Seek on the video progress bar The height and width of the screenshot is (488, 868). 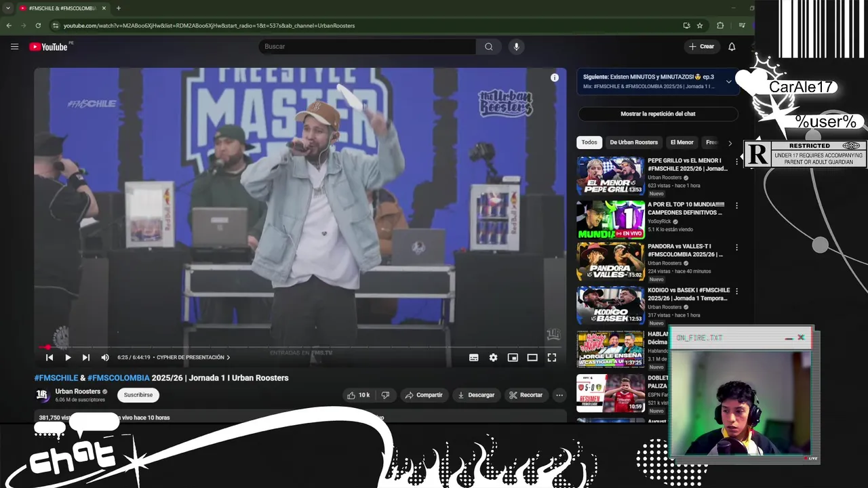(x=300, y=347)
